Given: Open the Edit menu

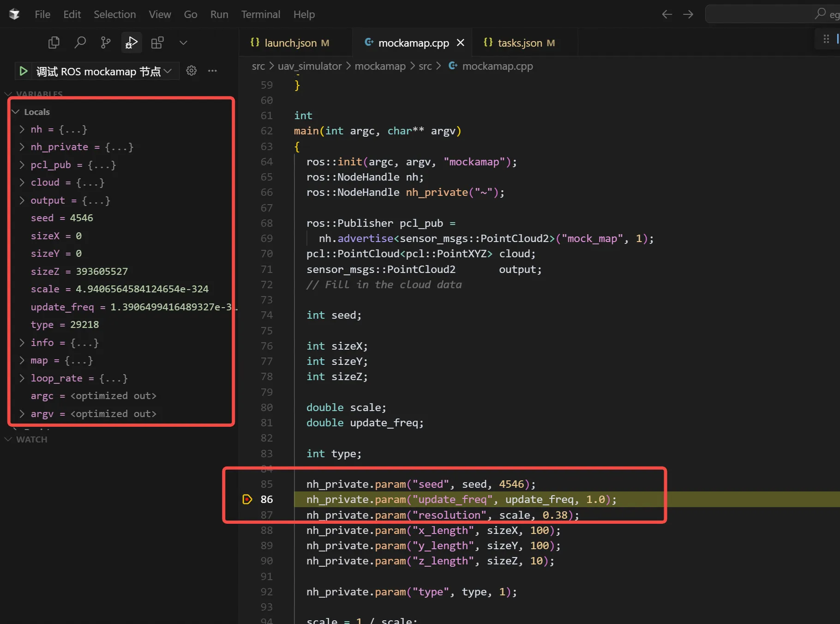Looking at the screenshot, I should pos(72,14).
